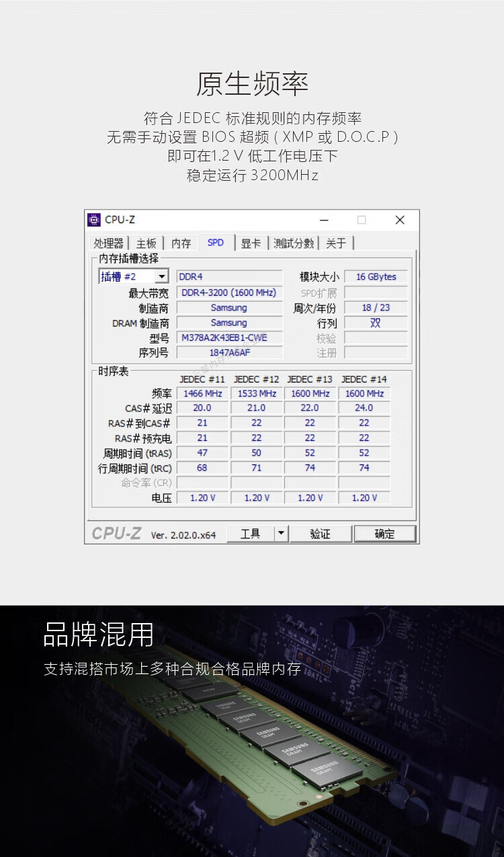Click the 最大带宽 label
Viewport: 504px width, 857px height.
pyautogui.click(x=149, y=293)
